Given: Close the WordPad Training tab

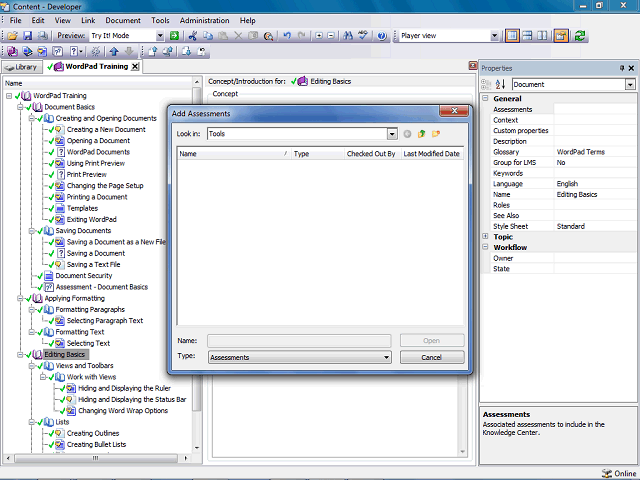Looking at the screenshot, I should point(135,67).
